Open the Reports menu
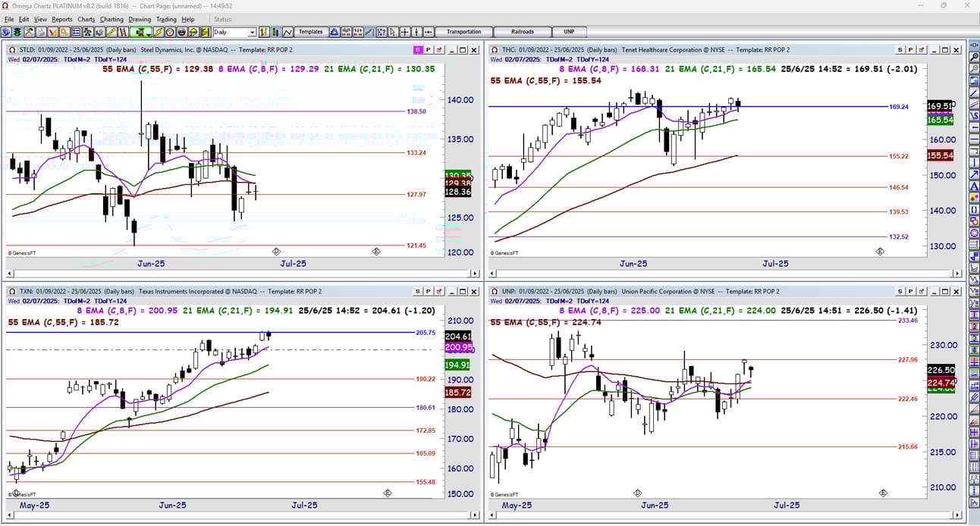980x526 pixels. [62, 19]
